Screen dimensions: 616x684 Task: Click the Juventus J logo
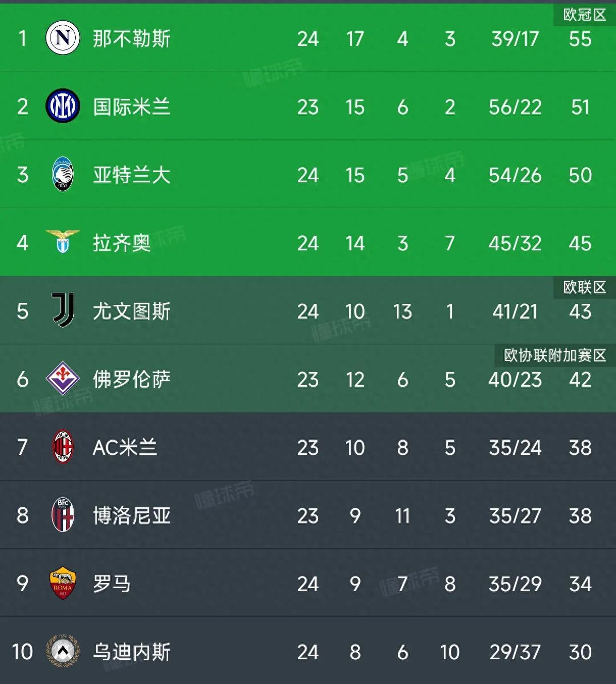coord(64,310)
